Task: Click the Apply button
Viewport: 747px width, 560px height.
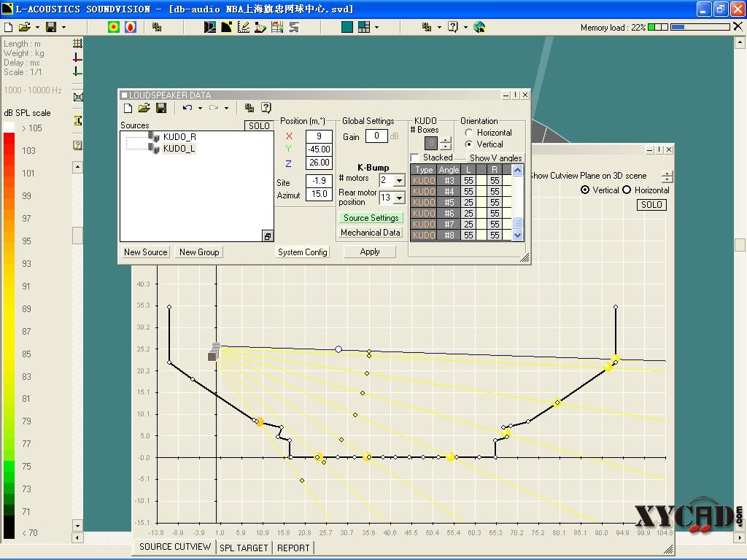Action: (370, 252)
